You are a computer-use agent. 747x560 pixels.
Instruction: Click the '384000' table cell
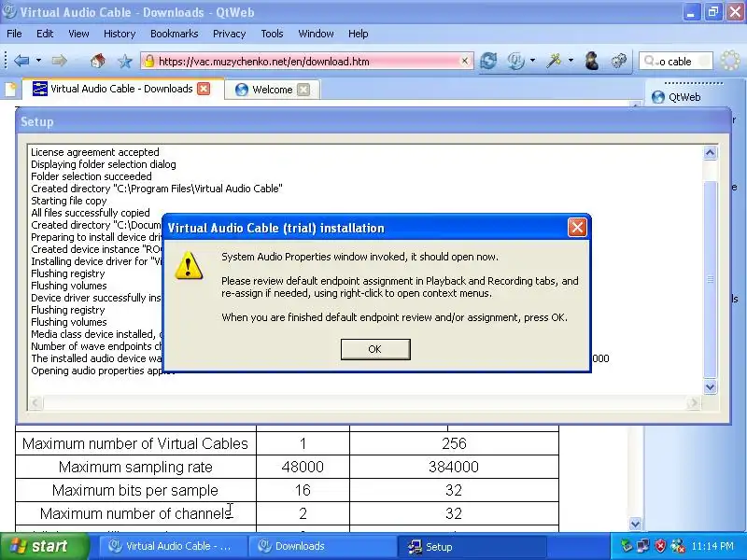click(x=454, y=467)
